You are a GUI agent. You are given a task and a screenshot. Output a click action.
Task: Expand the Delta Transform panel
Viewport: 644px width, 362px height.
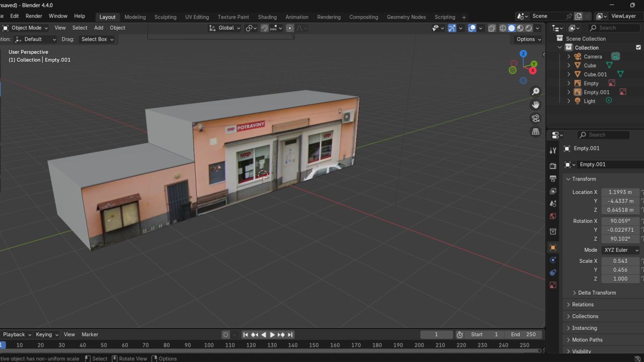(x=597, y=293)
